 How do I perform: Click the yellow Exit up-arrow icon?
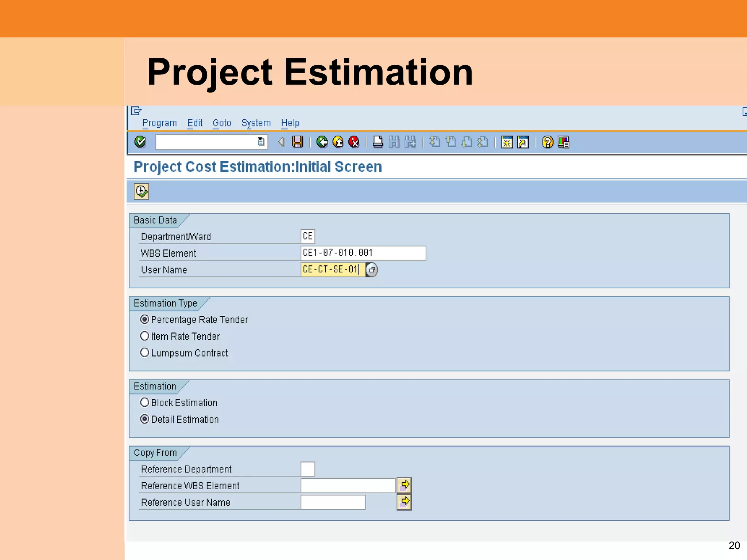click(338, 142)
